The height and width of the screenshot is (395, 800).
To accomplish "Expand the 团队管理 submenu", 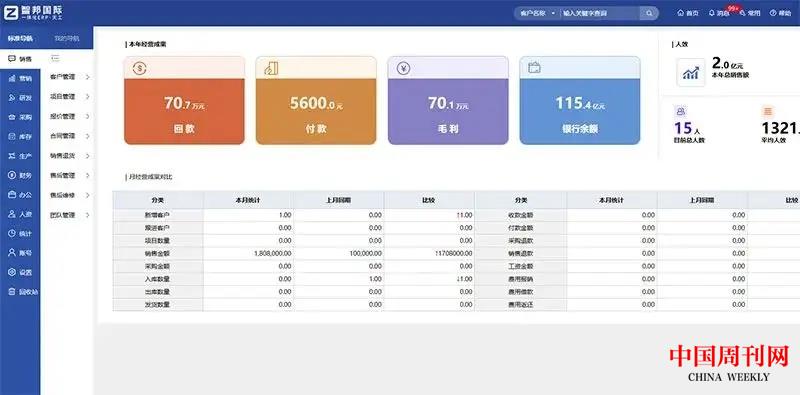I will click(x=70, y=215).
